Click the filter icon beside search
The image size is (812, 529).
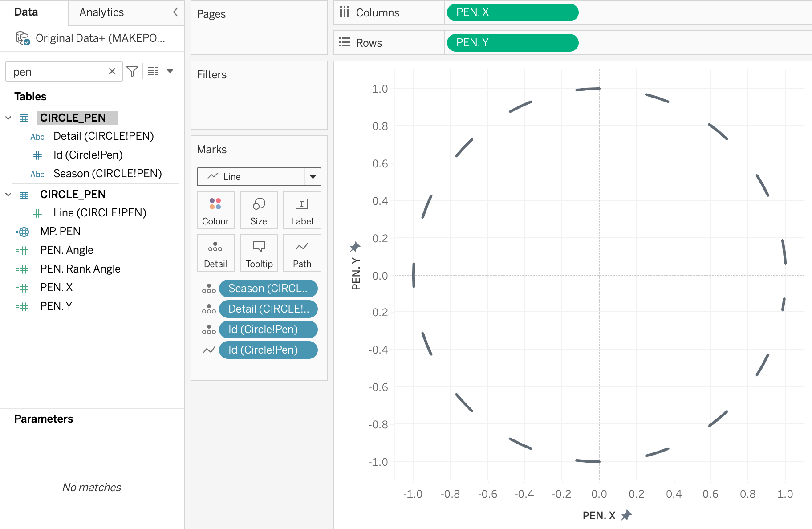pyautogui.click(x=132, y=71)
